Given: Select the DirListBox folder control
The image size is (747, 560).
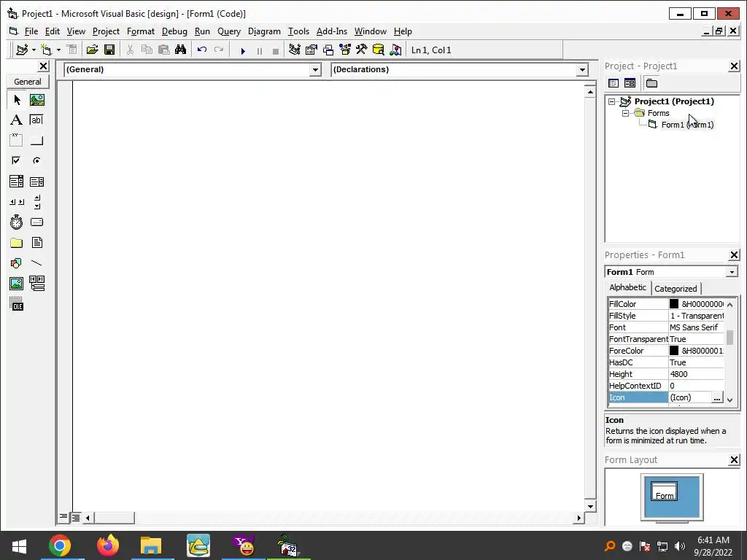Looking at the screenshot, I should click(x=16, y=243).
